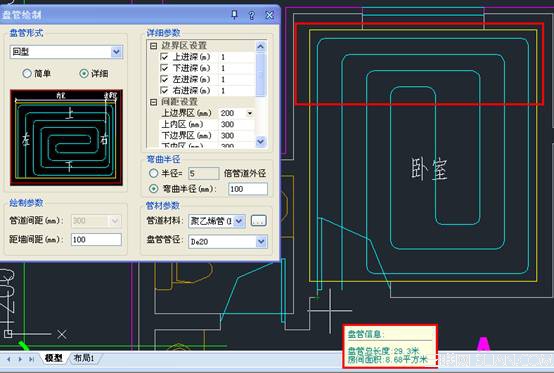Open the 盘管管径 De20 dropdown
This screenshot has height=373, width=554.
pyautogui.click(x=261, y=242)
